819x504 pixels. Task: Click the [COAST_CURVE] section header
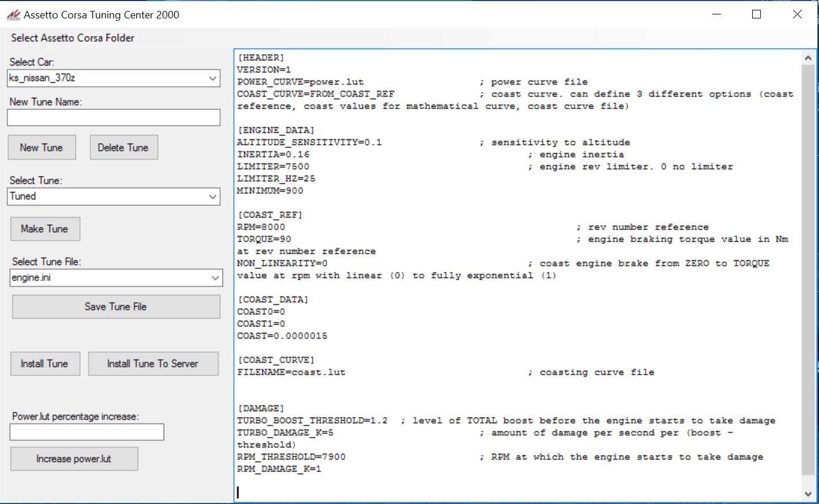[x=275, y=360]
